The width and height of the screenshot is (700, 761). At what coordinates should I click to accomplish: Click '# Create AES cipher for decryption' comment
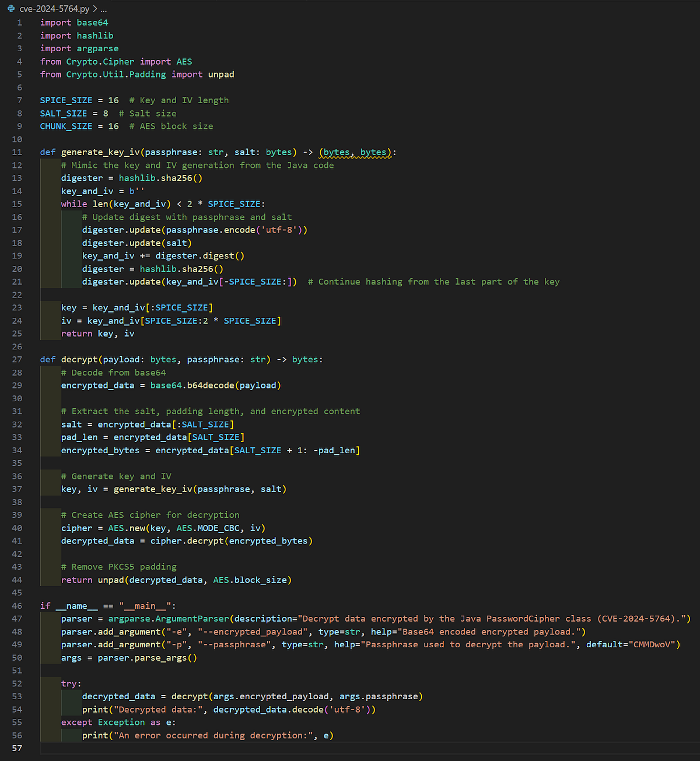pos(150,515)
